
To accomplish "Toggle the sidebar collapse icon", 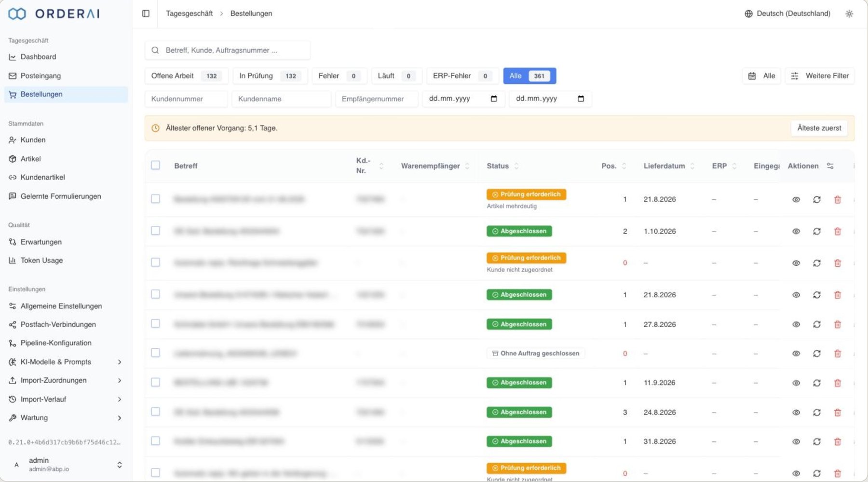I will click(146, 14).
